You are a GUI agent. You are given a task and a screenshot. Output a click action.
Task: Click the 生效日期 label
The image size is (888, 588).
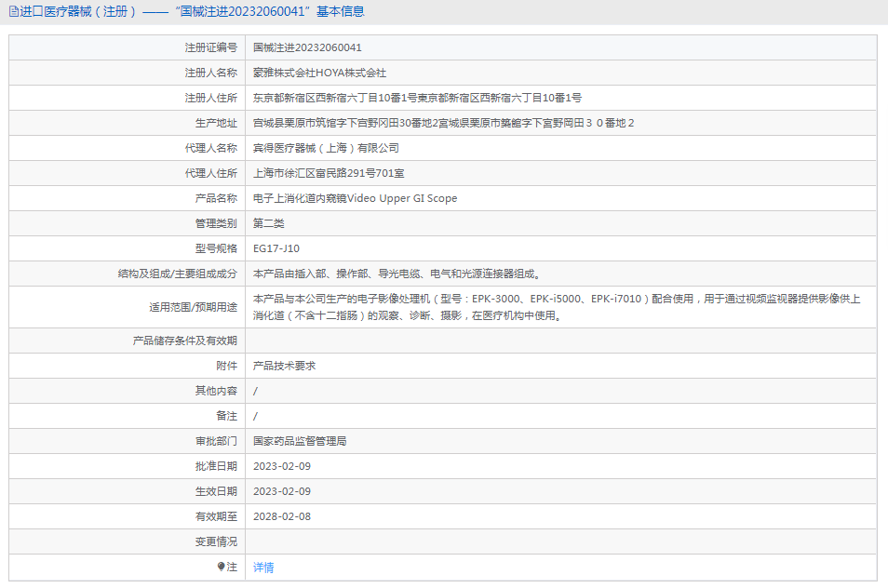pos(216,491)
